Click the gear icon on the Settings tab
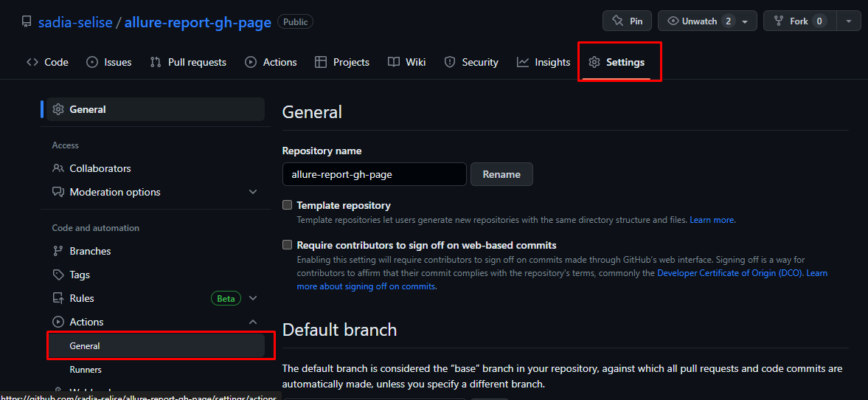This screenshot has width=868, height=400. point(594,62)
